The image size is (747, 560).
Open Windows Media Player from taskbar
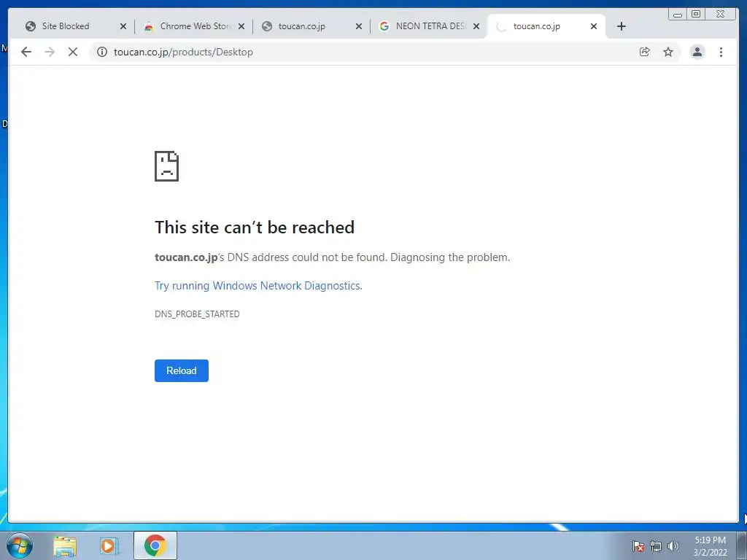pos(109,545)
